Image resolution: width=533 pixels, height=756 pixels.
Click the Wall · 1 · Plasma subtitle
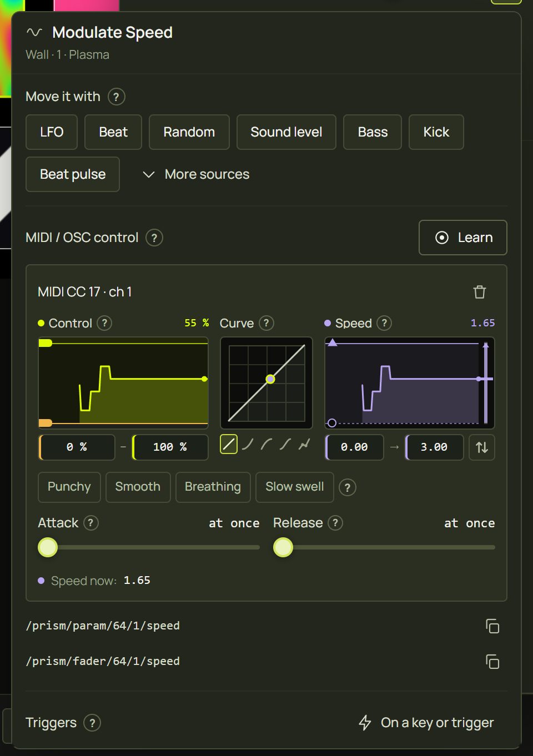click(68, 55)
